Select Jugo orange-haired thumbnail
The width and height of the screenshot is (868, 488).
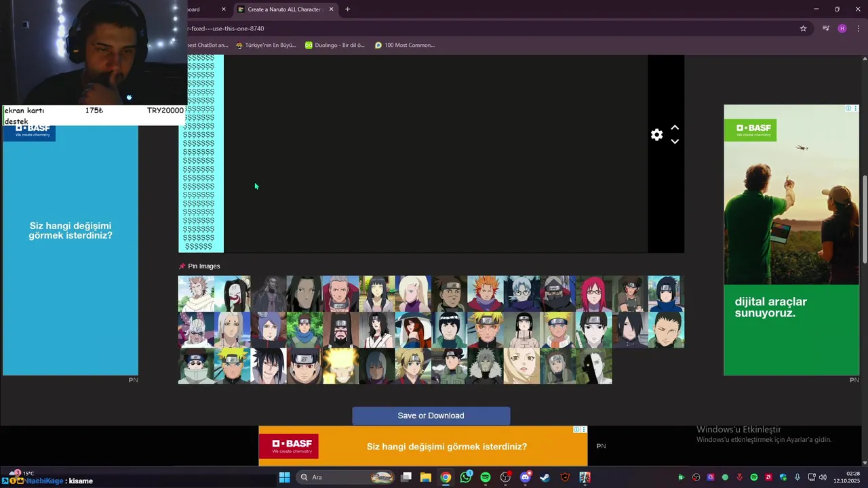(x=486, y=293)
